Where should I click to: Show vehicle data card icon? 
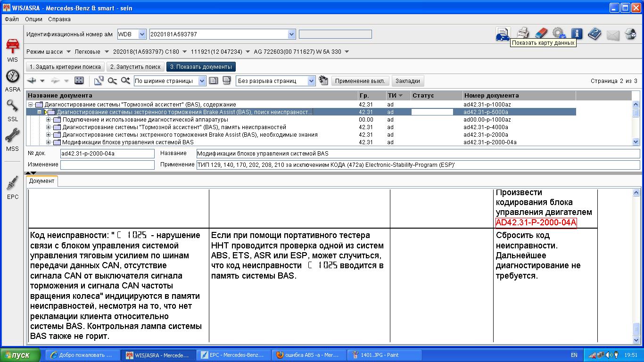click(503, 34)
